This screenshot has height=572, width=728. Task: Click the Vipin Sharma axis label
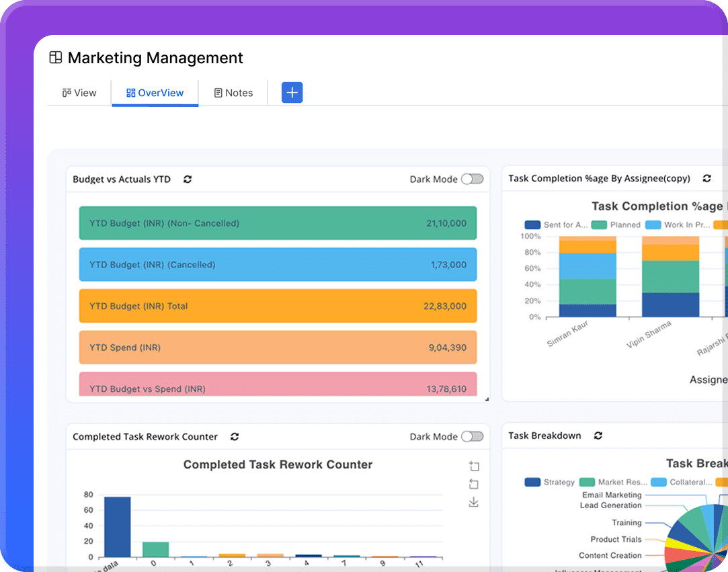[x=649, y=334]
